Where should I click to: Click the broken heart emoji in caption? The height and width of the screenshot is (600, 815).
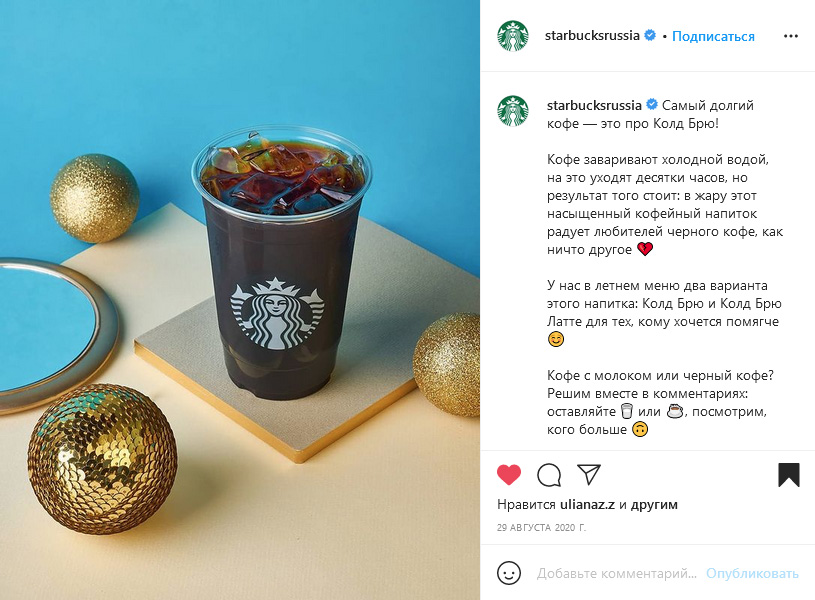pos(645,249)
